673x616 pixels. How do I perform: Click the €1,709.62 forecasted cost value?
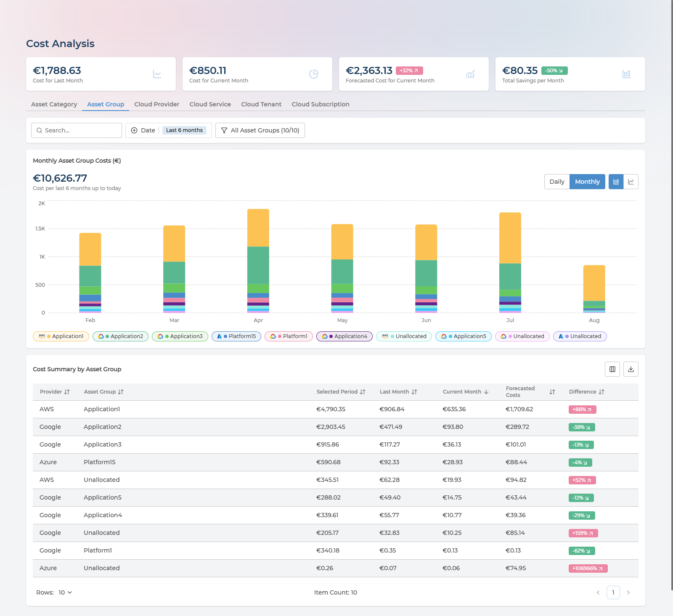(x=519, y=409)
